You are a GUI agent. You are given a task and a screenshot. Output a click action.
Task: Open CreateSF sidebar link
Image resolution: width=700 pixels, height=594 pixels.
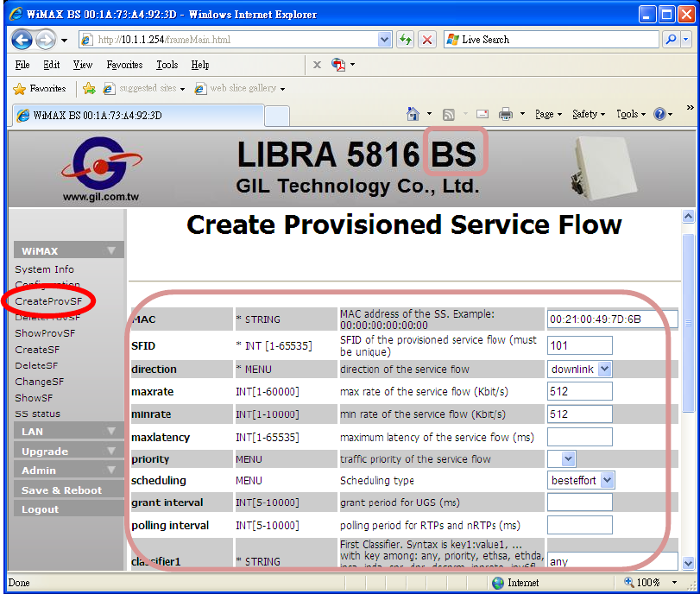[x=37, y=350]
